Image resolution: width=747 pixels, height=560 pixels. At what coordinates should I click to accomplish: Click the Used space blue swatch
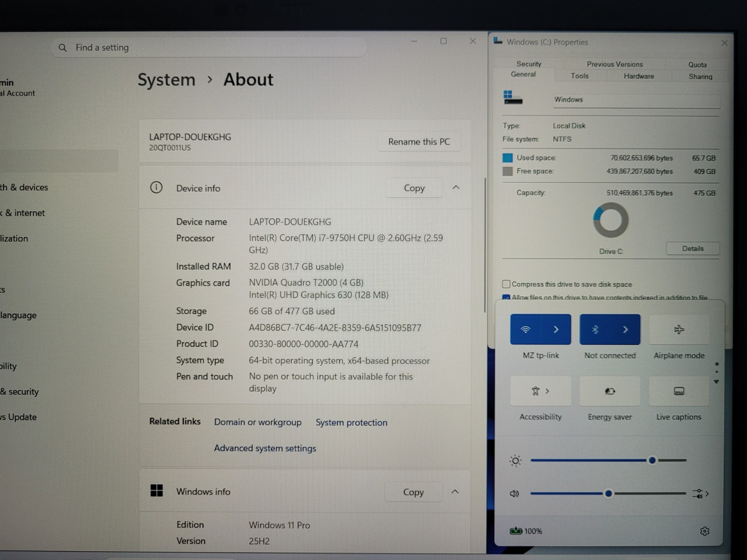pos(507,158)
